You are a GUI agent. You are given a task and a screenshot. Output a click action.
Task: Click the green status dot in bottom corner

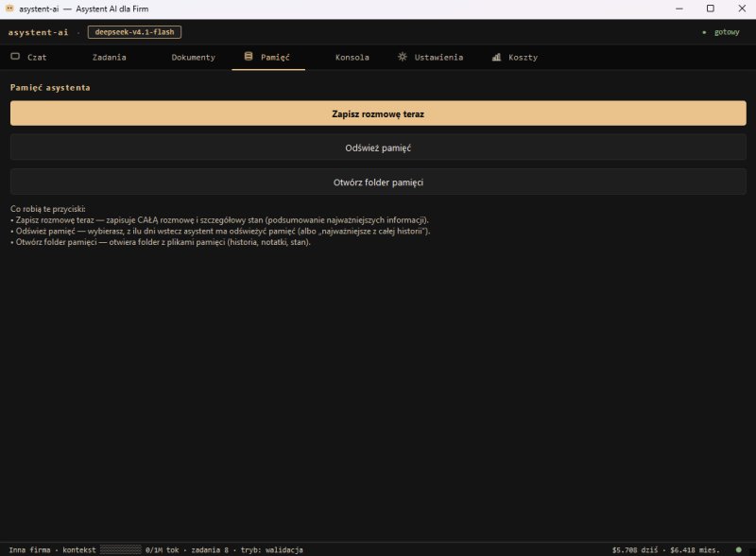[x=739, y=549]
